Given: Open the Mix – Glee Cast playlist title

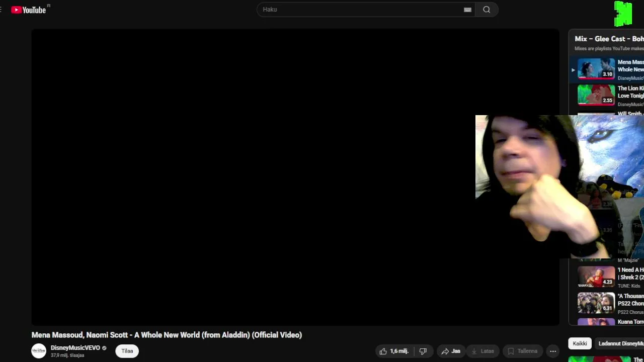Looking at the screenshot, I should [609, 39].
